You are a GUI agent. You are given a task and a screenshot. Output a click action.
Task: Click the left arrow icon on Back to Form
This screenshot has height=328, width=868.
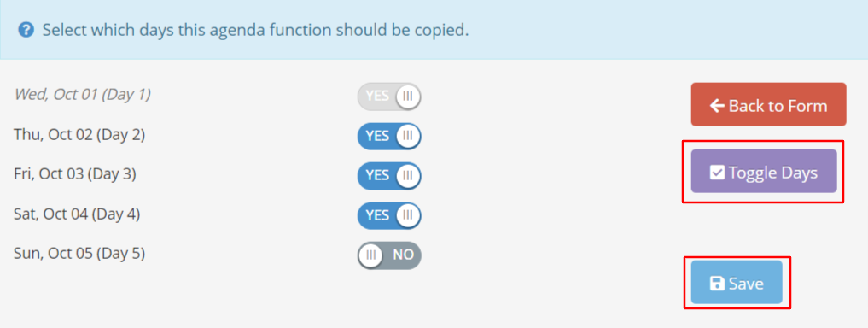tap(717, 105)
